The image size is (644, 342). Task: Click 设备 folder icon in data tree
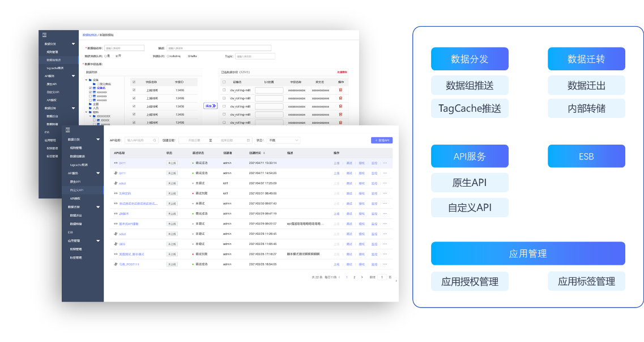(x=90, y=80)
